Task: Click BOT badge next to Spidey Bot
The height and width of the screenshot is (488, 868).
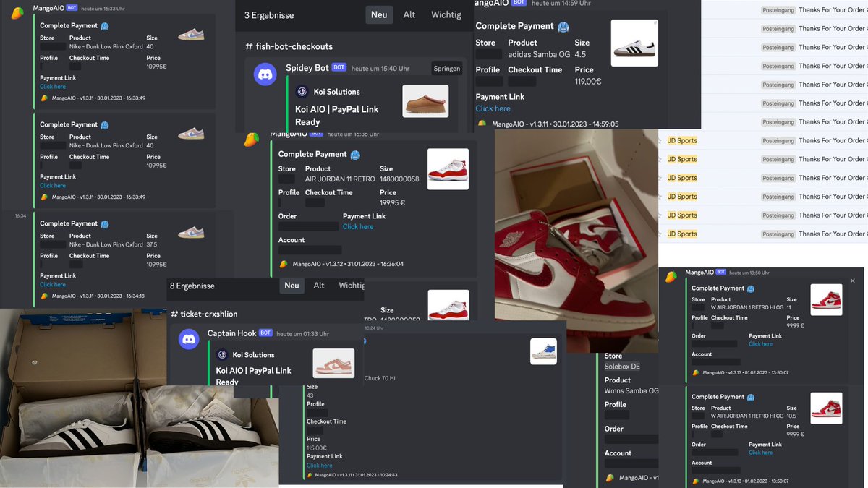Action: [x=339, y=68]
